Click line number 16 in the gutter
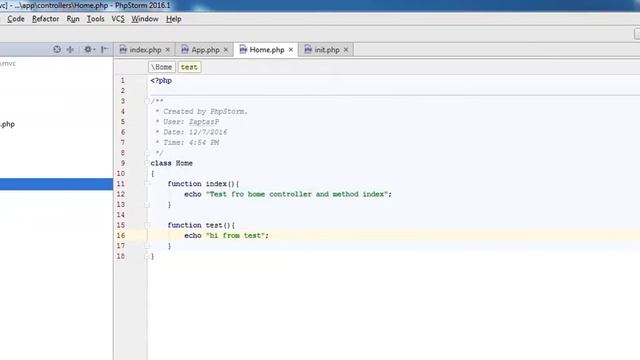Screen dimensions: 640x360 pos(121,236)
